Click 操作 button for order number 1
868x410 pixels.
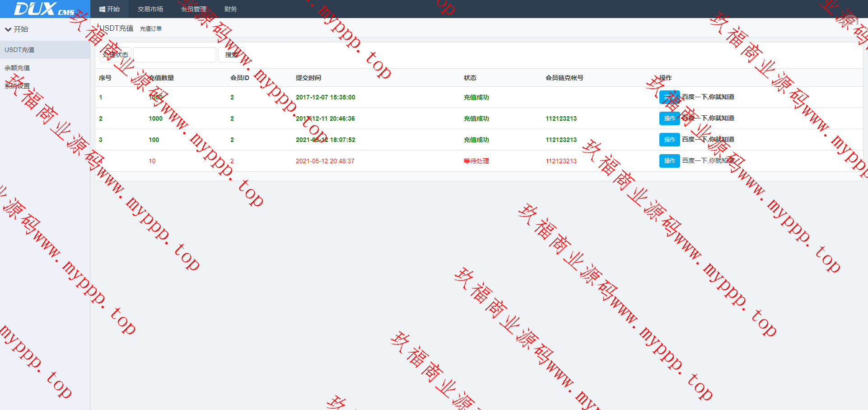point(669,97)
